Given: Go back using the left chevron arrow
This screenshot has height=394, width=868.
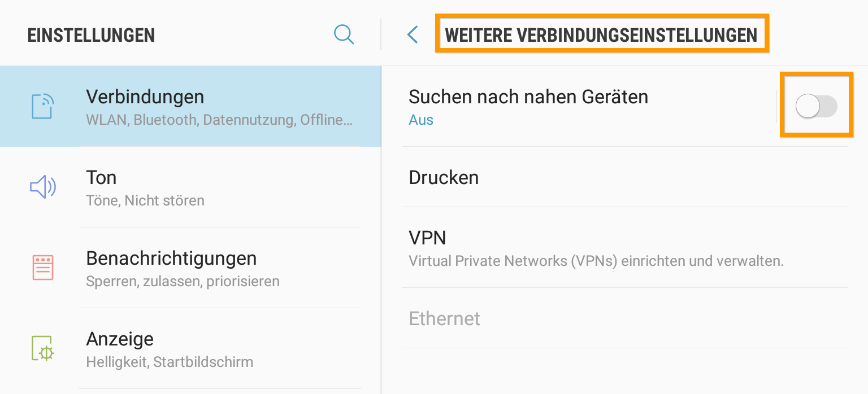Looking at the screenshot, I should coord(413,34).
